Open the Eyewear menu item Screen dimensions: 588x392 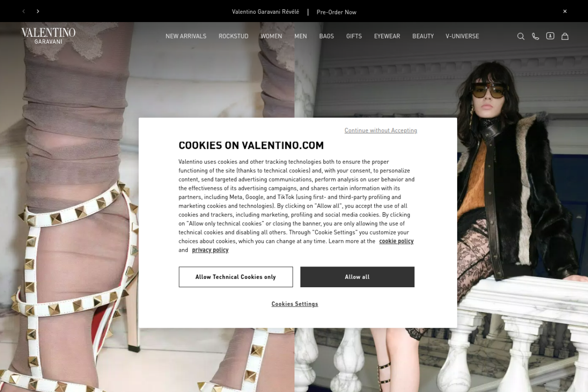coord(387,36)
